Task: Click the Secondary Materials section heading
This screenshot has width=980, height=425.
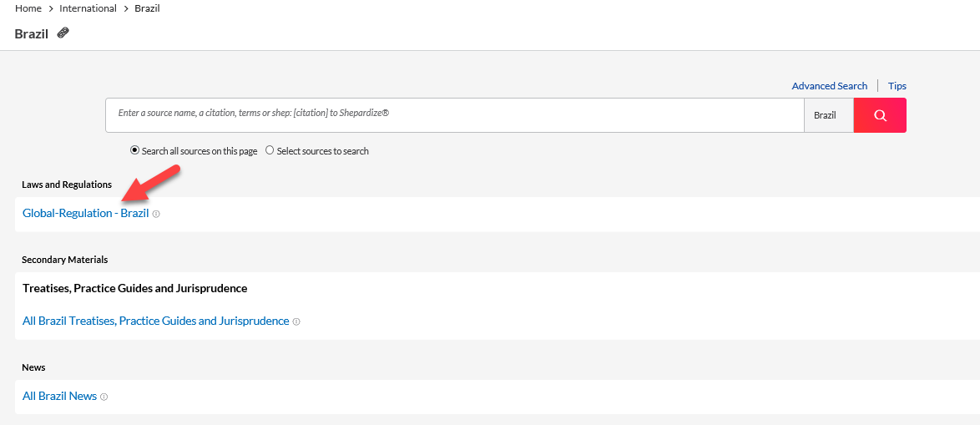Action: pos(65,260)
